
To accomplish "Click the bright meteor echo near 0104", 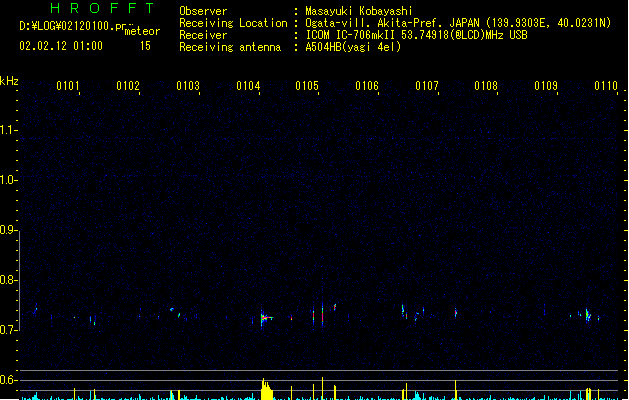I will 265,319.
